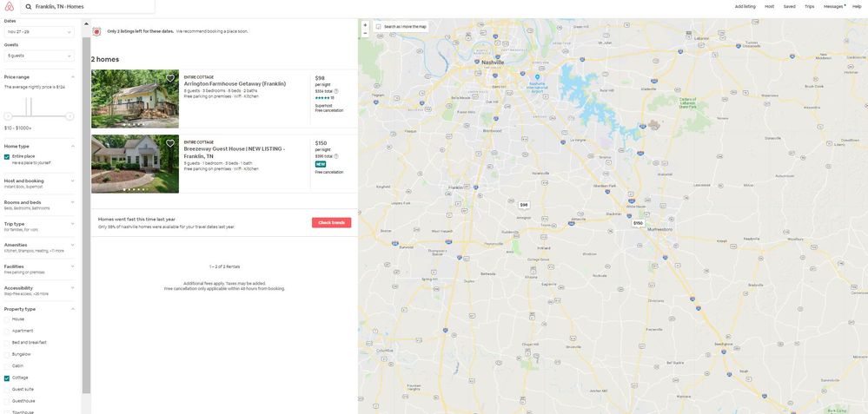Open the Dates dropdown showing Nov 27 - 29
The image size is (868, 414).
tap(39, 32)
